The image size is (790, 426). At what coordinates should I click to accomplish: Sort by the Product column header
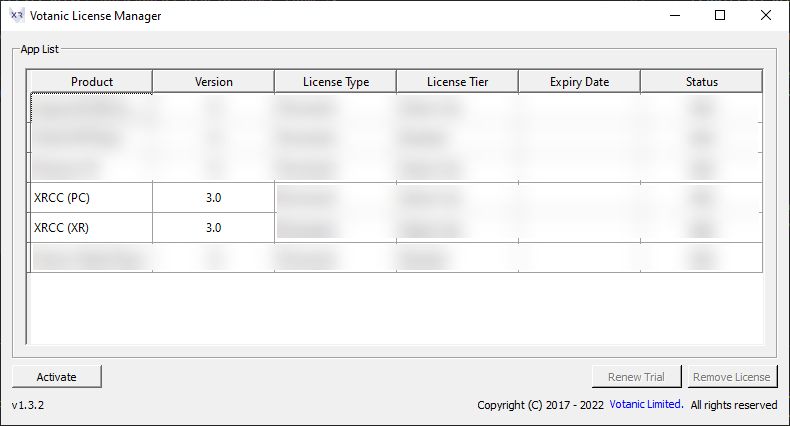point(91,82)
